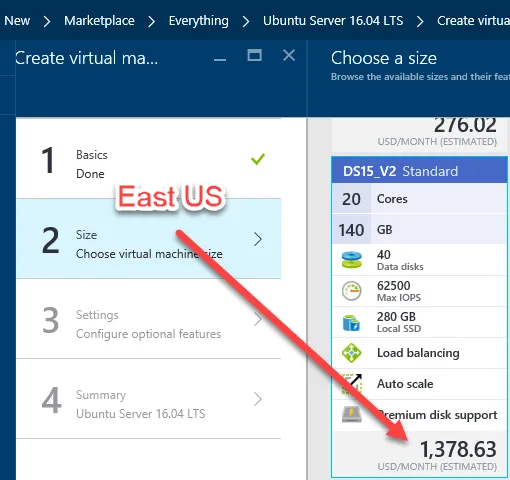
Task: Expand the Summary step chevron
Action: 258,399
